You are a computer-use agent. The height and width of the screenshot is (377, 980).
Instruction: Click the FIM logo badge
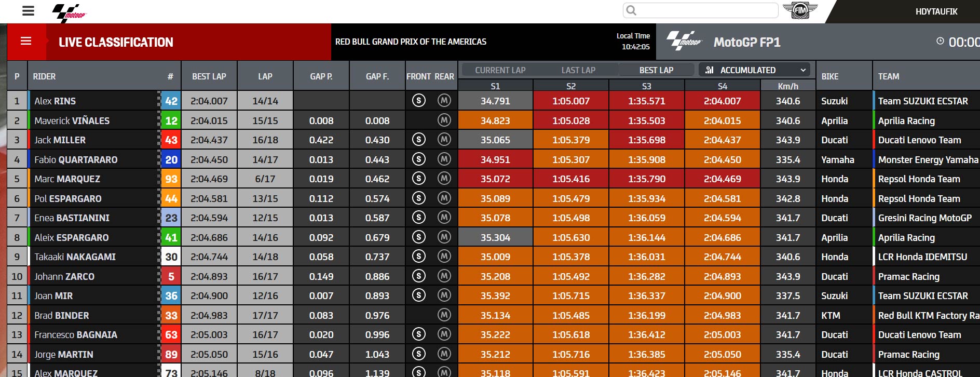[800, 10]
